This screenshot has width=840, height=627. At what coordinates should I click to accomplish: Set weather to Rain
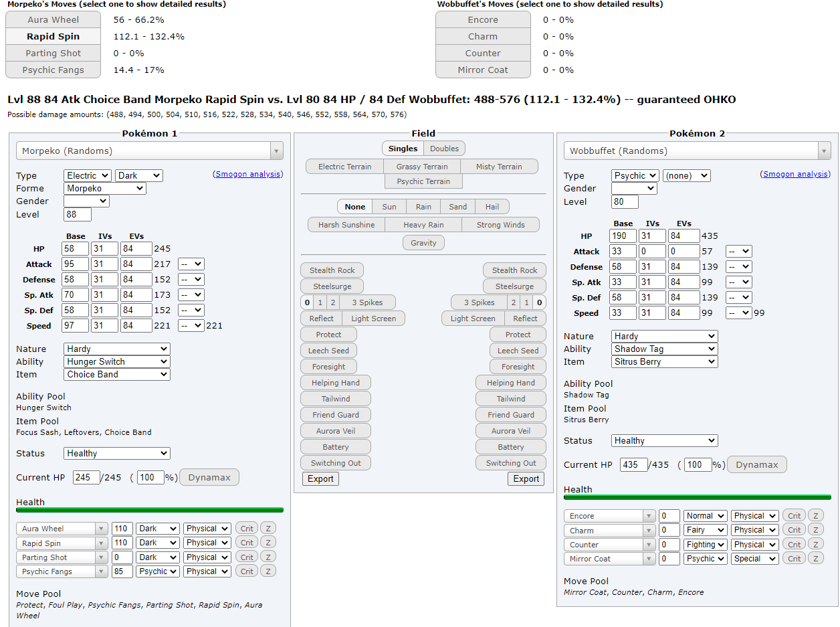tap(423, 207)
